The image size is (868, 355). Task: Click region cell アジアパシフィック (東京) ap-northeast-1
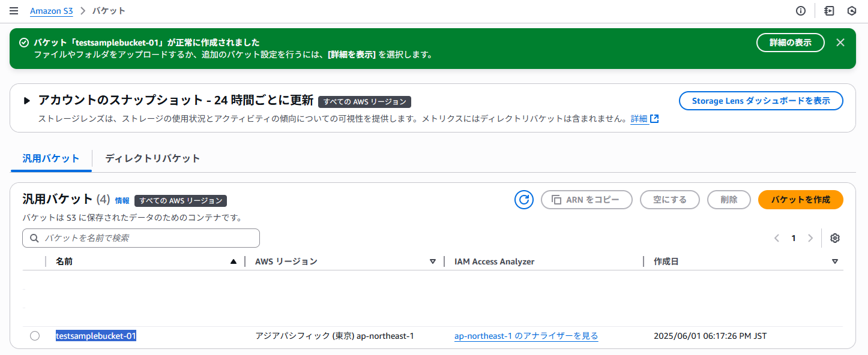(335, 336)
